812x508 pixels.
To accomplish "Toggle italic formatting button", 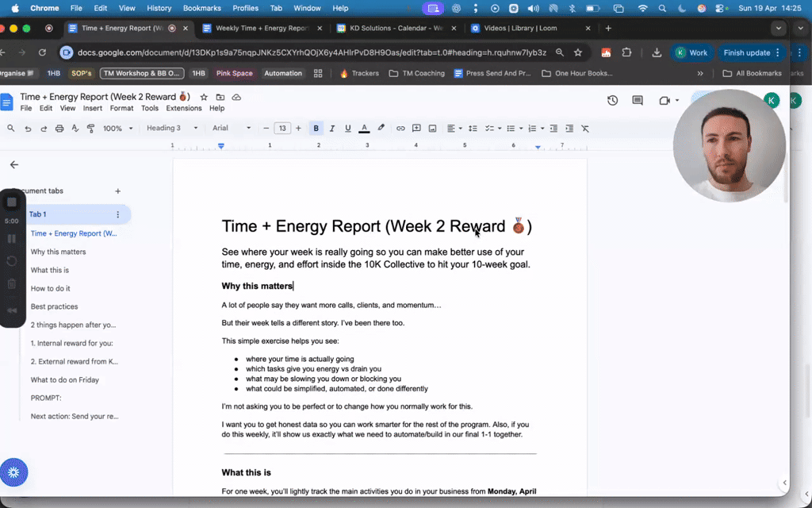I will (x=332, y=129).
